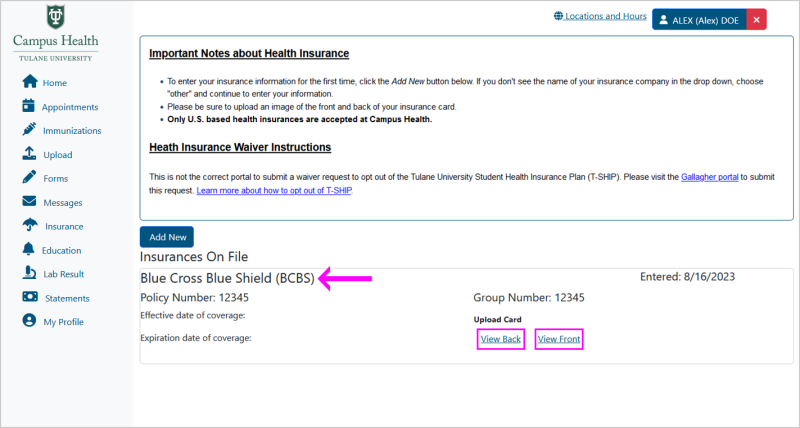This screenshot has height=428, width=800.
Task: Click the Insurances On File heading
Action: pos(194,257)
